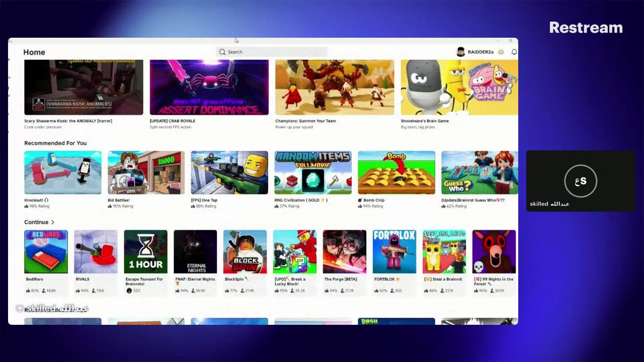Launch BlockSpin from Continue row
Viewport: 644px width, 362px height.
pos(245,252)
